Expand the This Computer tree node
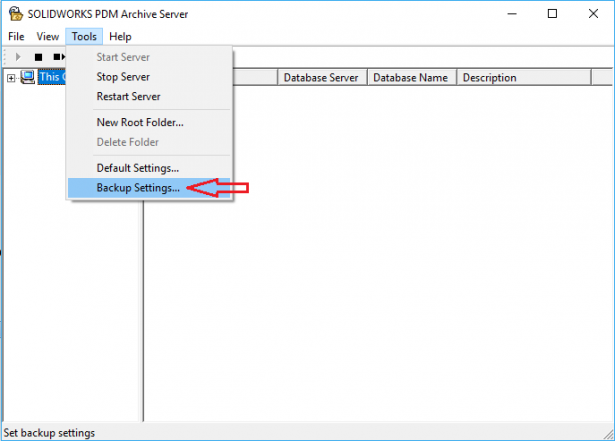Viewport: 615px width, 441px height. pos(11,78)
